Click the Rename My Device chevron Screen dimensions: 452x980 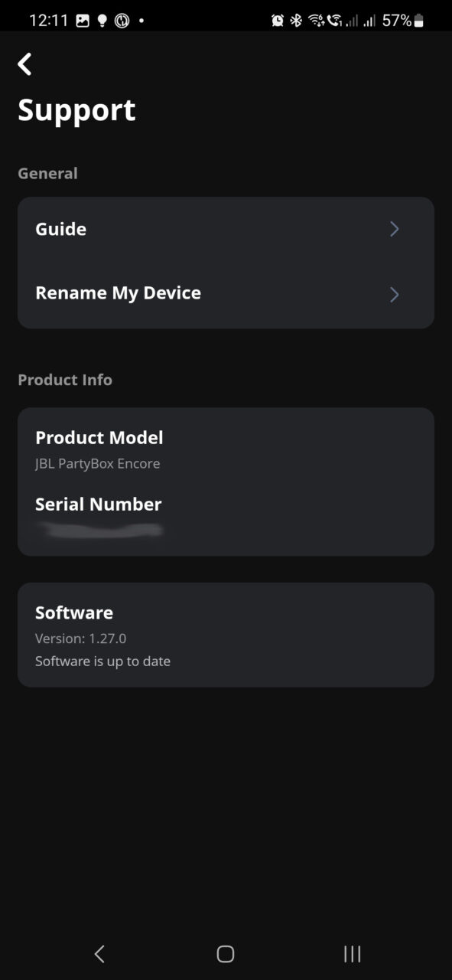coord(395,294)
